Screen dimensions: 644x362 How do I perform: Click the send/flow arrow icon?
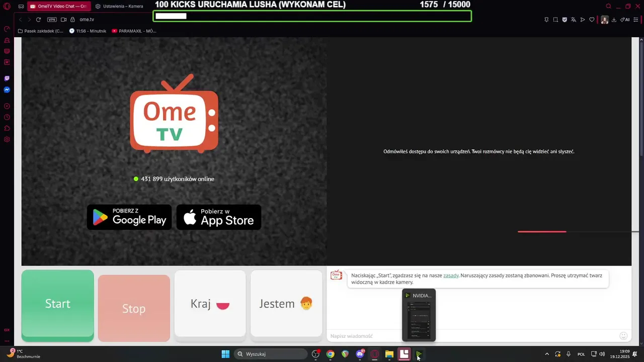583,20
